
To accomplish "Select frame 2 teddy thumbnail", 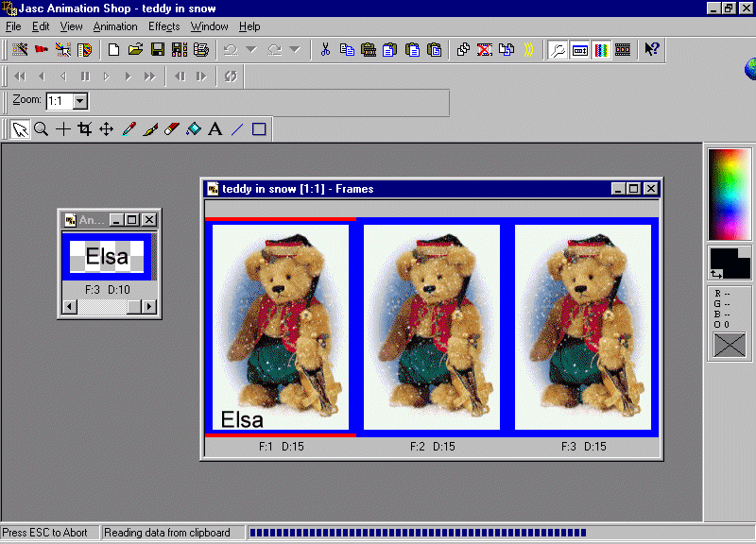I will [x=432, y=327].
